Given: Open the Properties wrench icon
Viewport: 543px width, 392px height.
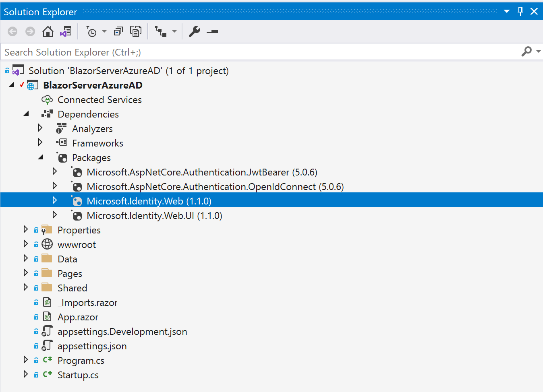Looking at the screenshot, I should (x=195, y=31).
